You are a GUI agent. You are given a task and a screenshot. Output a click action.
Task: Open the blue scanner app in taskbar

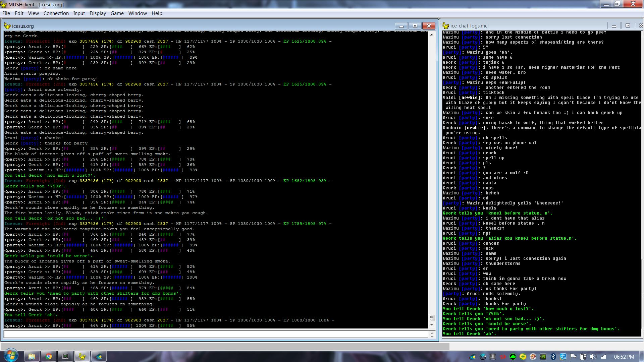(99, 356)
